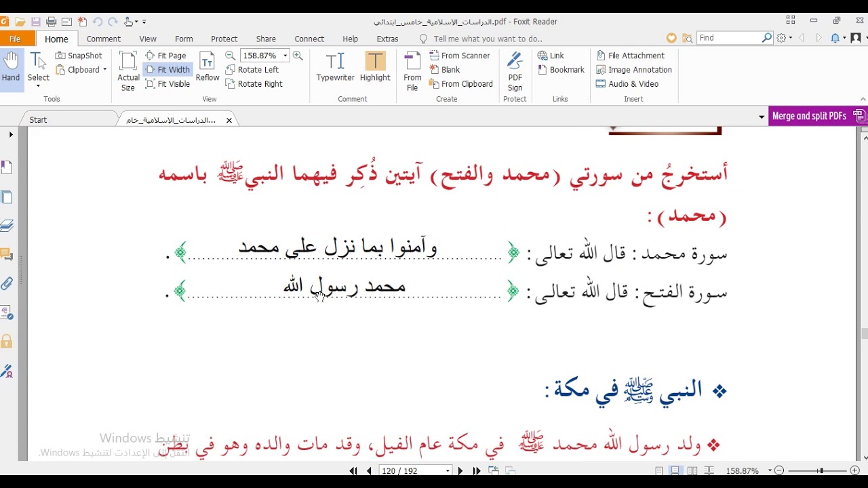Open search settings gear dropdown

(785, 38)
